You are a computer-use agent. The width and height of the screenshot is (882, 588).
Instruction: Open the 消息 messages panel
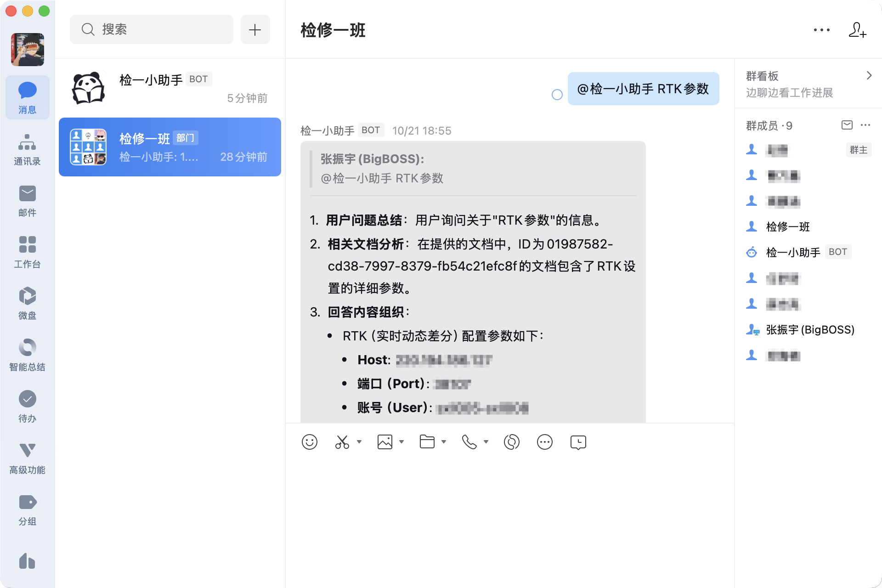point(27,97)
